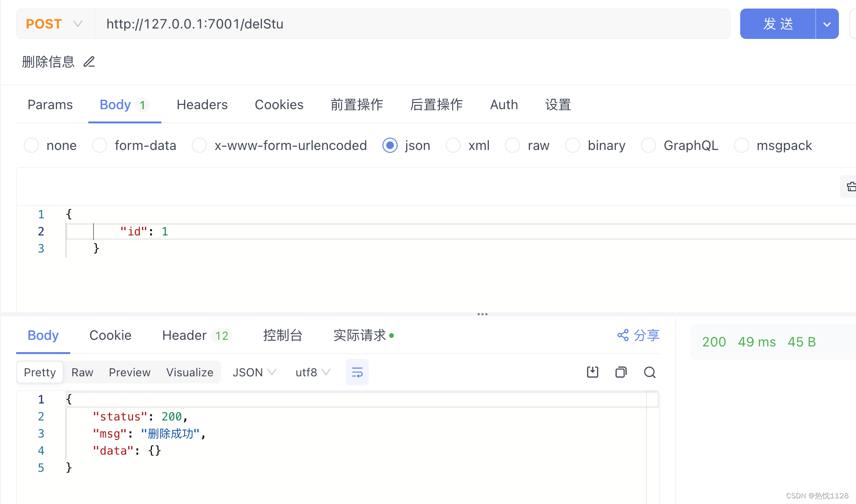
Task: Expand the send button dropdown arrow
Action: (827, 24)
